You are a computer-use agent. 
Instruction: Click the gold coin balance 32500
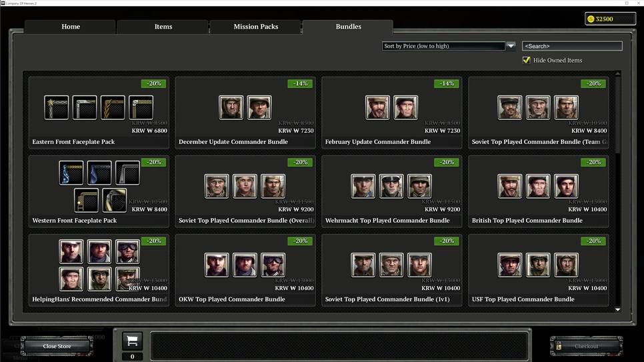610,19
